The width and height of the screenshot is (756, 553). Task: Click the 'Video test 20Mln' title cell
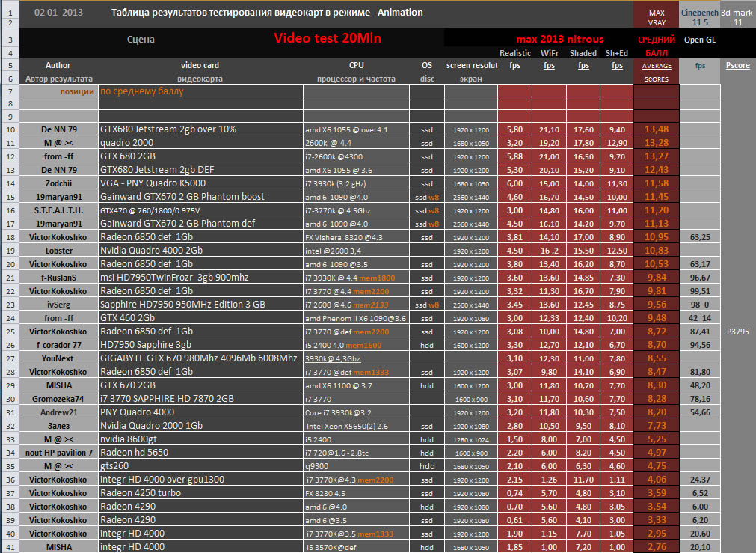pyautogui.click(x=328, y=38)
